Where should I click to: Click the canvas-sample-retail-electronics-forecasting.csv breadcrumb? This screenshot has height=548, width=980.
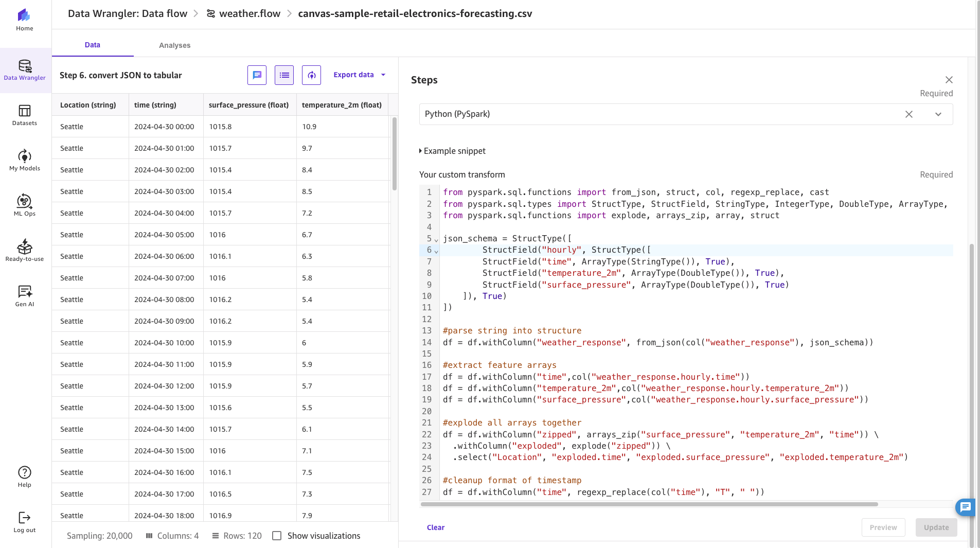click(415, 14)
